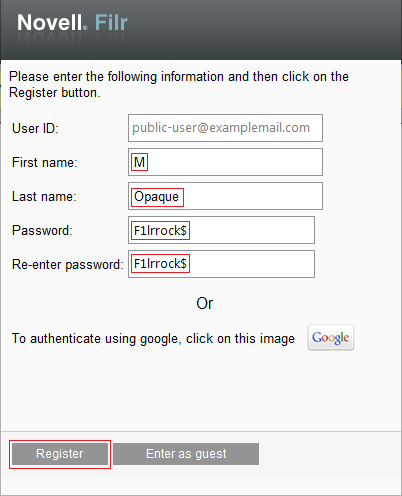Click the "First name:" label
Viewport: 402px width, 496px height.
pyautogui.click(x=45, y=162)
